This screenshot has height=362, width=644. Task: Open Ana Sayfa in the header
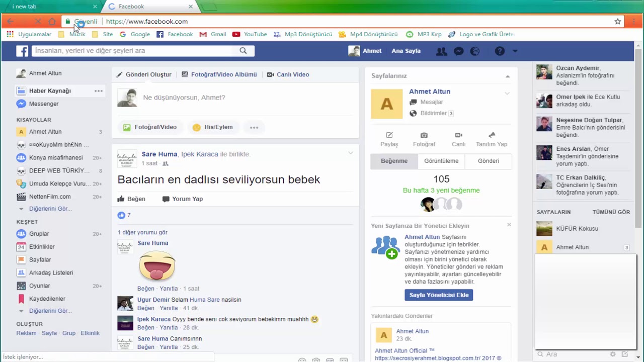(406, 51)
